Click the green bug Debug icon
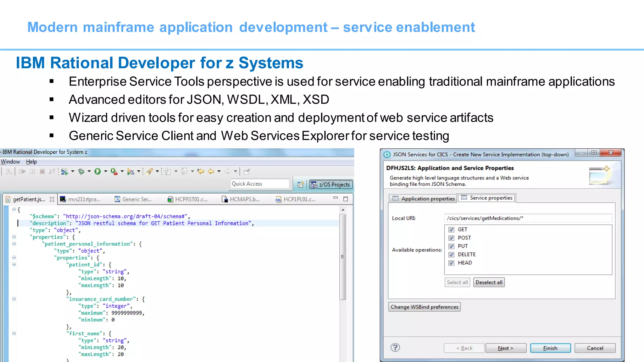 (x=81, y=172)
